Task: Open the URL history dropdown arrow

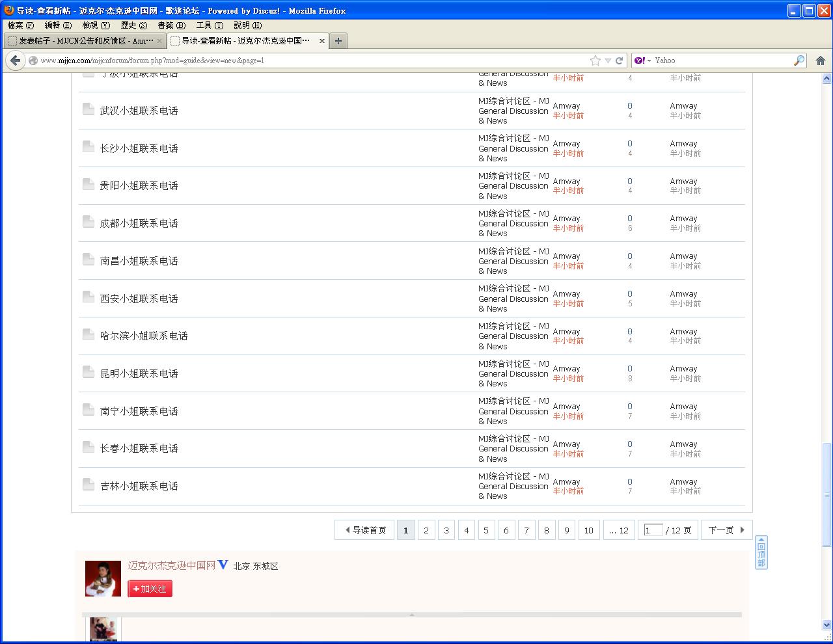Action: (608, 60)
